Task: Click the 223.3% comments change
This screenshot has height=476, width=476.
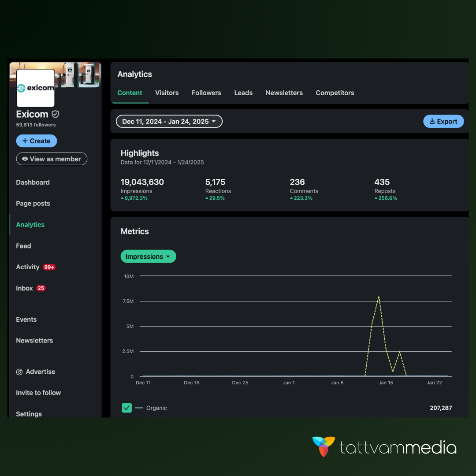Action: tap(301, 198)
